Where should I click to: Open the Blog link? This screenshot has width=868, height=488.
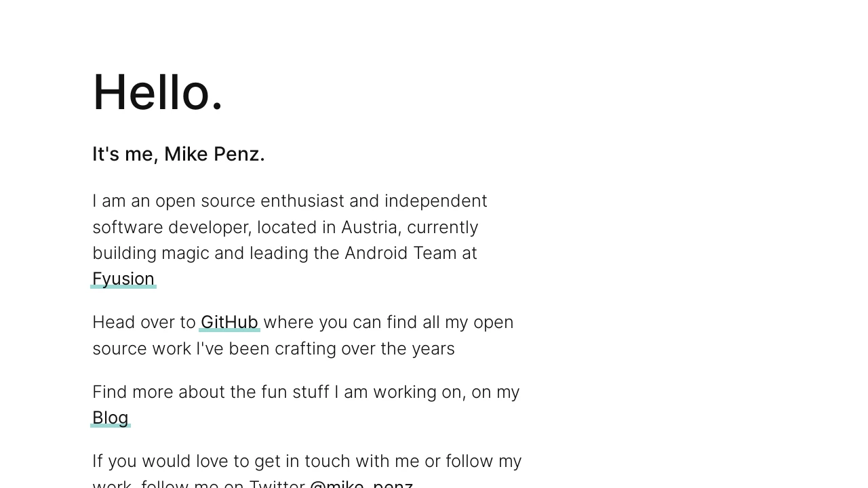(x=111, y=418)
